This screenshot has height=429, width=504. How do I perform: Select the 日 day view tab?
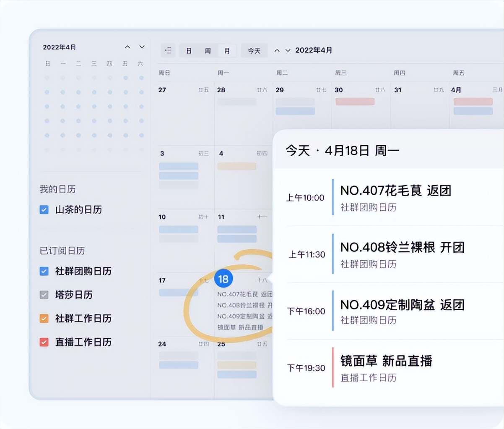click(x=189, y=50)
